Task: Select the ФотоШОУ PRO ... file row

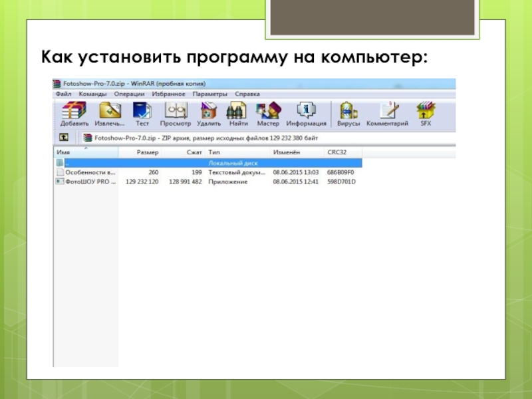Action: click(208, 182)
